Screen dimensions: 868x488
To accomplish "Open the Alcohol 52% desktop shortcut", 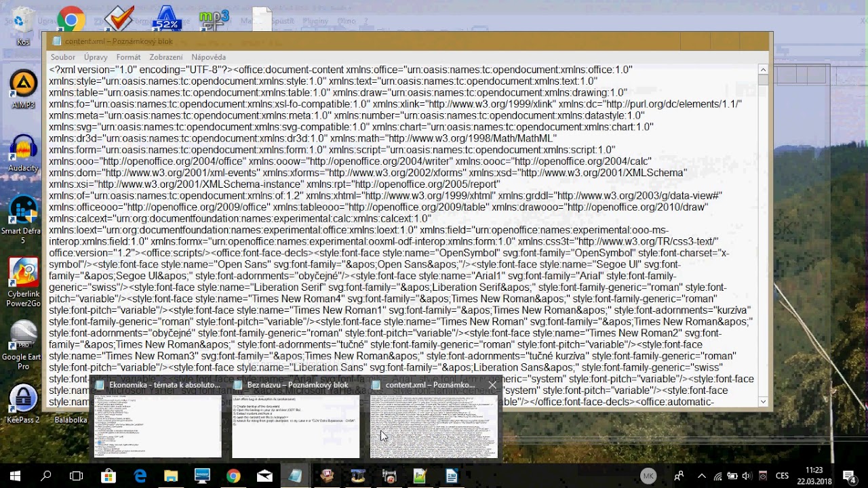I will point(166,19).
